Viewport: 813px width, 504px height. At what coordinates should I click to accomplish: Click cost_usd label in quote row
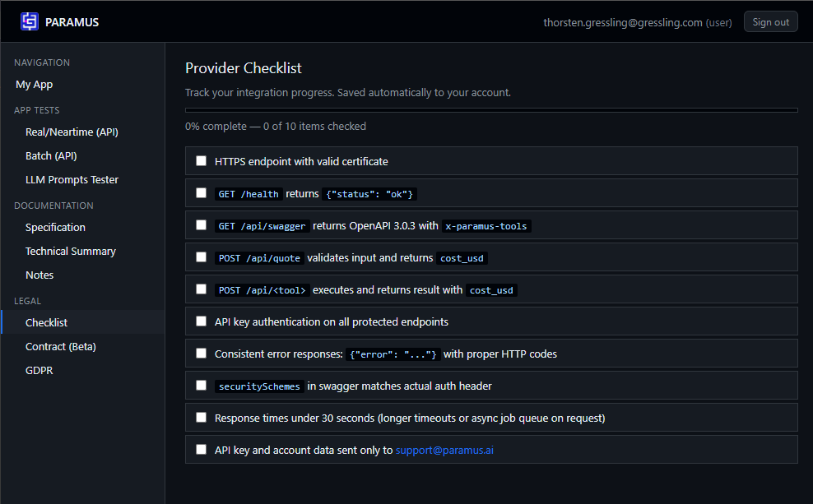click(x=462, y=258)
